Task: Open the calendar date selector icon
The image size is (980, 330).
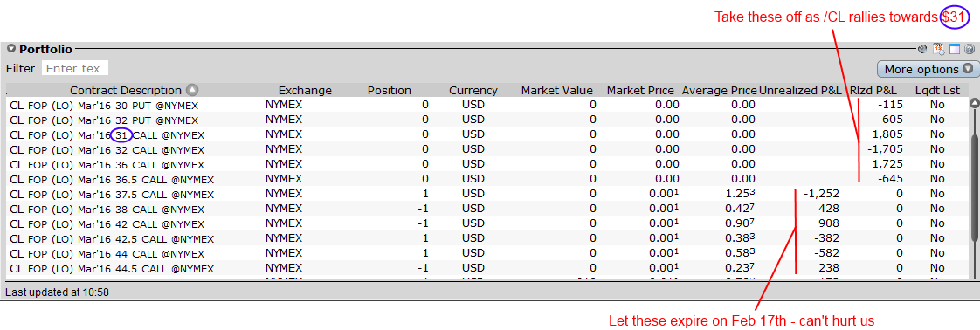Action: 938,49
